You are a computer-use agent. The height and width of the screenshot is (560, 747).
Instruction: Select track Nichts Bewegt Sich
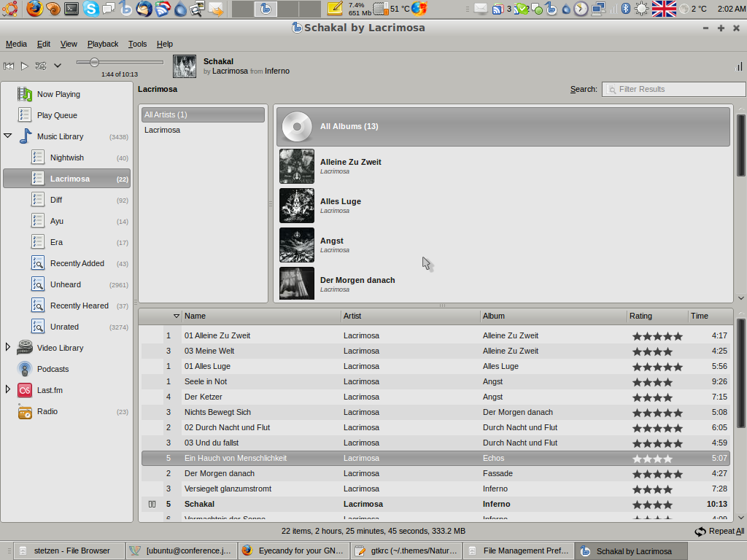click(436, 413)
